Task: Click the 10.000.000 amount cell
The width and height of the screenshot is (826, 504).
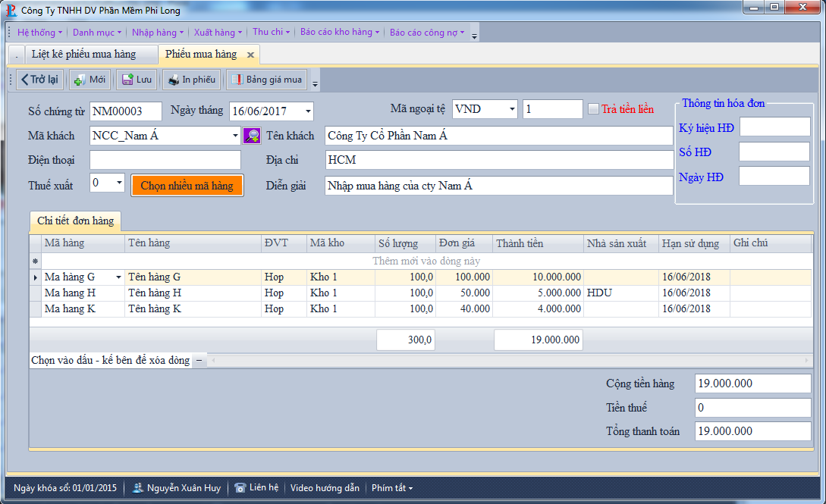Action: click(538, 277)
